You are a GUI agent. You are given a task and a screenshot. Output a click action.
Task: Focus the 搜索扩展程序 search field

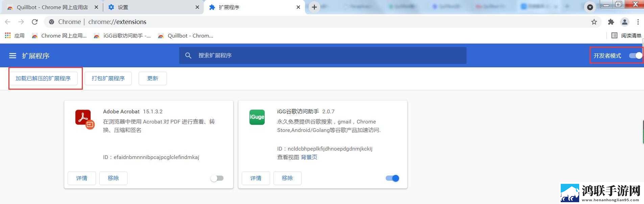323,55
